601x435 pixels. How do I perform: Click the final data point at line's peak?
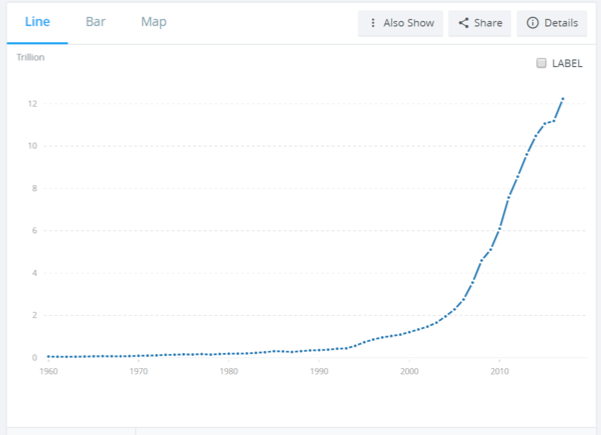[563, 99]
